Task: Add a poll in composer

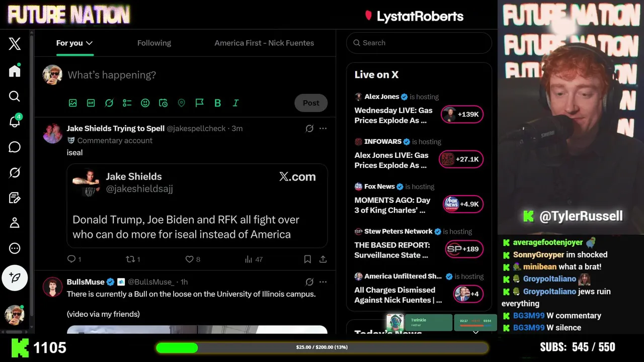Action: pyautogui.click(x=127, y=103)
